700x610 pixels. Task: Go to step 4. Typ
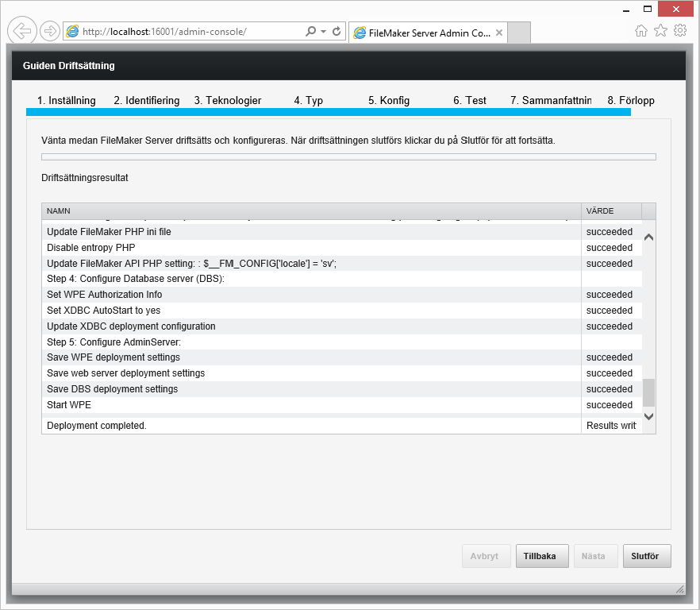[x=309, y=101]
